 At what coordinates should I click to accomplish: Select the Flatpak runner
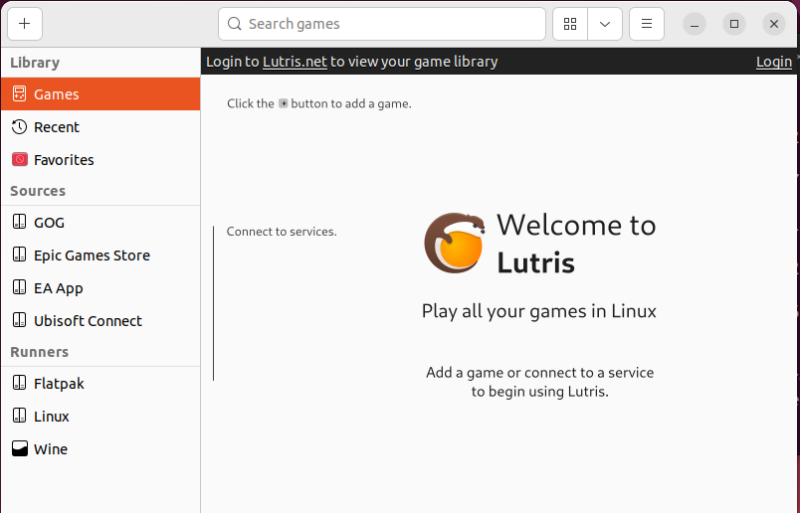point(101,383)
